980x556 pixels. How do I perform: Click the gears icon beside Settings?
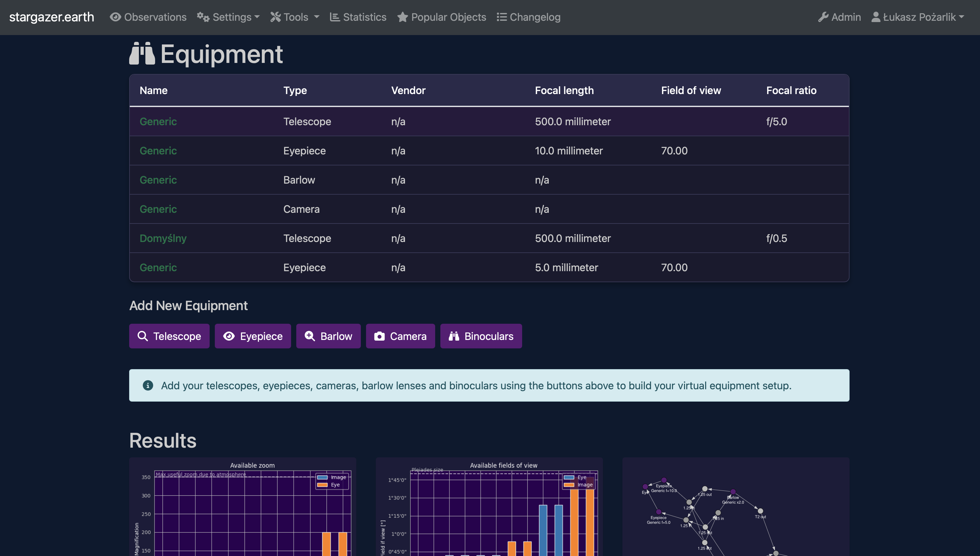[x=203, y=17]
